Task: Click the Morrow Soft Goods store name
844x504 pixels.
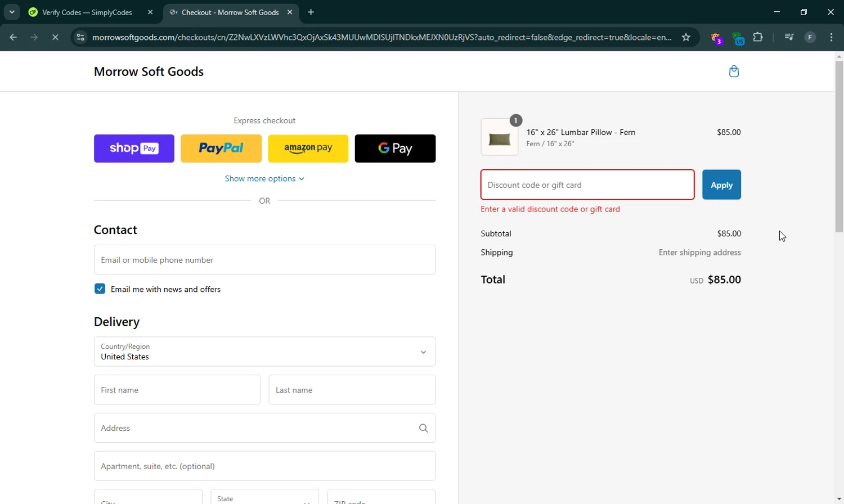Action: [149, 71]
